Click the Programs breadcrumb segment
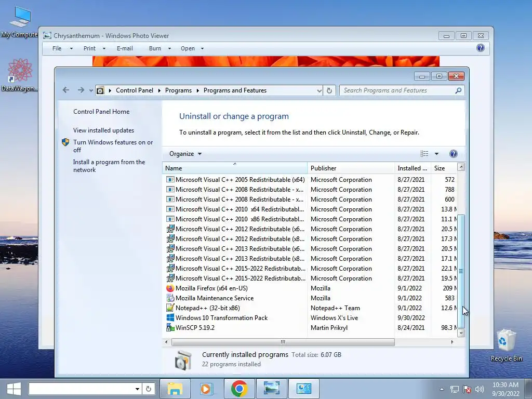The image size is (532, 399). pos(178,90)
